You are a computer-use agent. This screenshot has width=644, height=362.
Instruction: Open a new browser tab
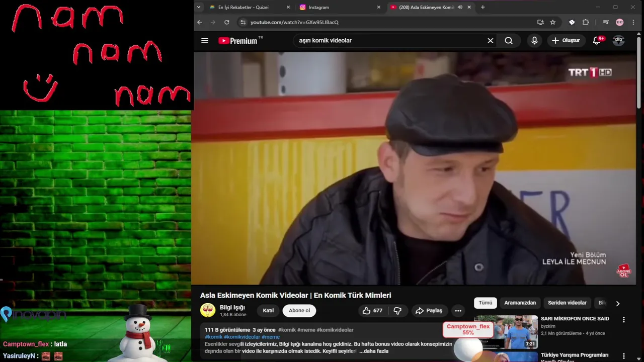pos(483,7)
